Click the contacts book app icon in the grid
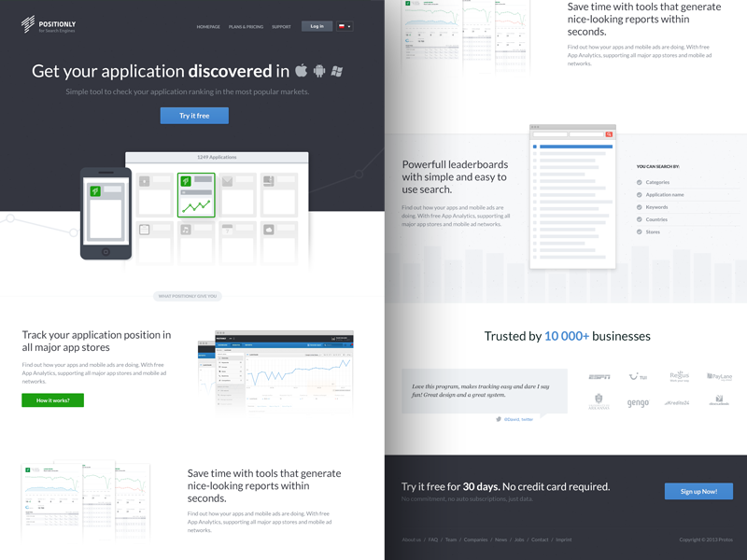 point(269,181)
